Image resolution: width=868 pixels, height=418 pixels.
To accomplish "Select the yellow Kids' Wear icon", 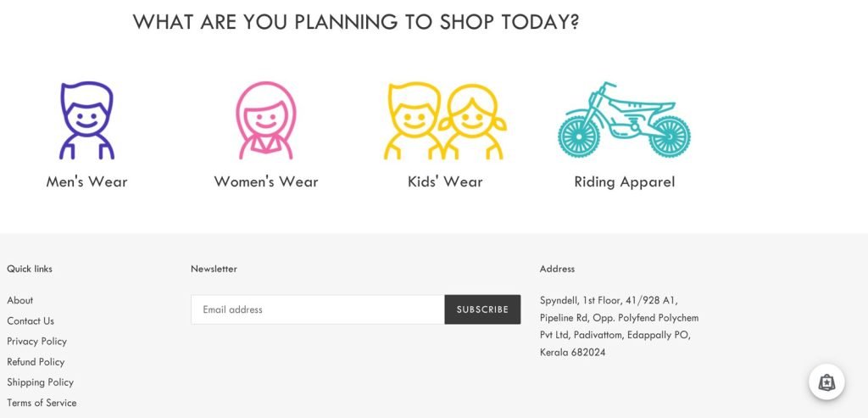I will click(x=444, y=121).
